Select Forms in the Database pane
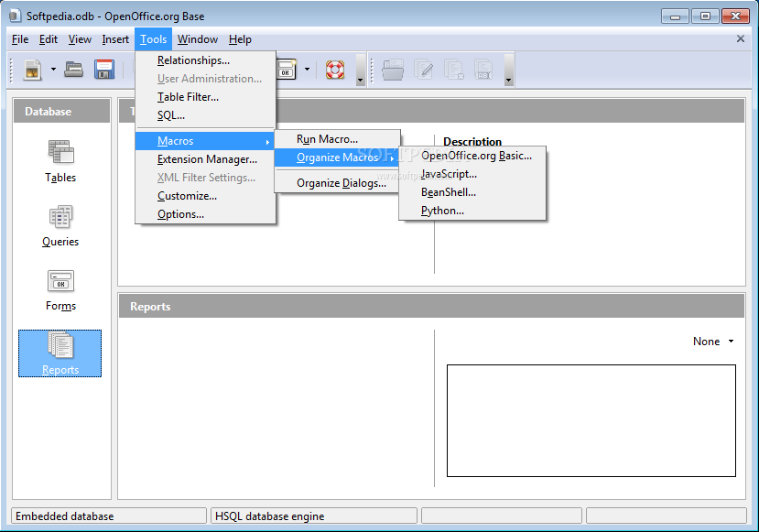759x532 pixels. [60, 290]
